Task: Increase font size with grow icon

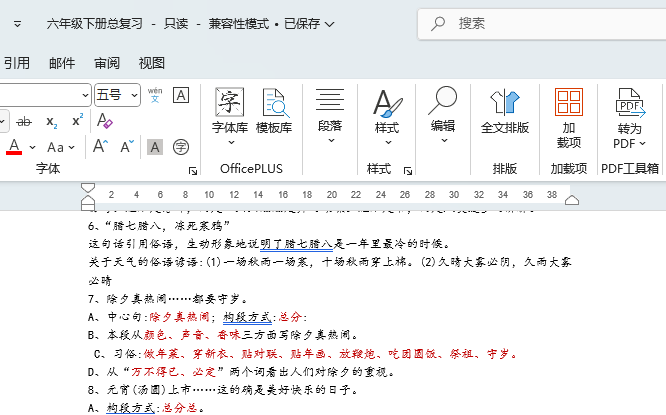Action: (x=100, y=146)
